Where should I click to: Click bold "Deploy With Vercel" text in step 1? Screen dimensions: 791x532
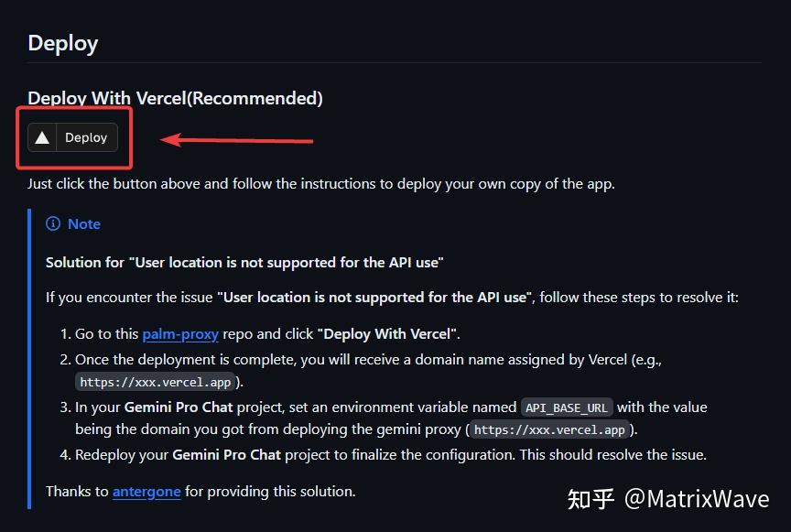click(x=389, y=334)
